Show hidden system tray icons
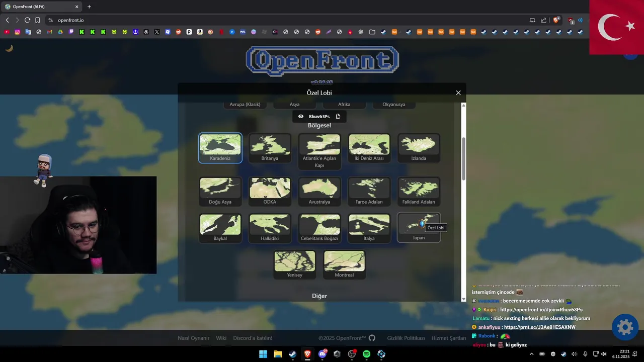644x362 pixels. click(532, 354)
